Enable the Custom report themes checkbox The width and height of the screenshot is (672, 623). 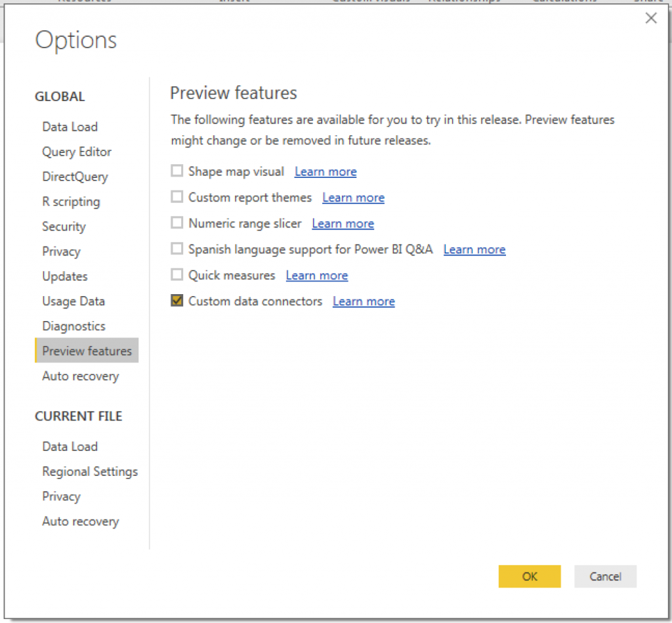point(177,197)
